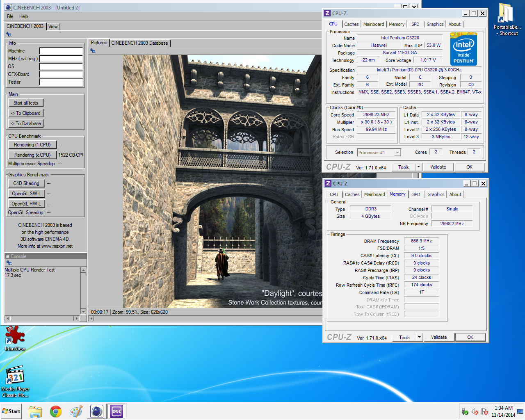
Task: Click the CINEBENCH window title icon
Action: tap(8, 7)
